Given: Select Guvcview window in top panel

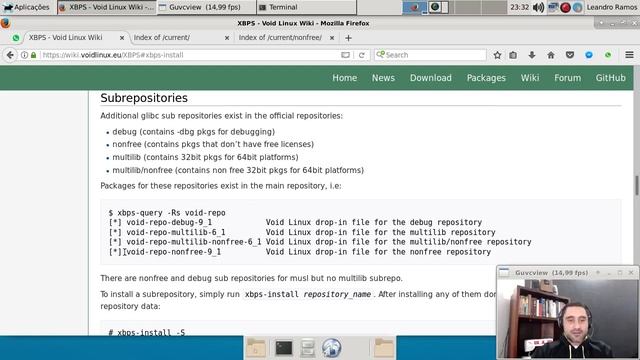Looking at the screenshot, I should point(207,7).
